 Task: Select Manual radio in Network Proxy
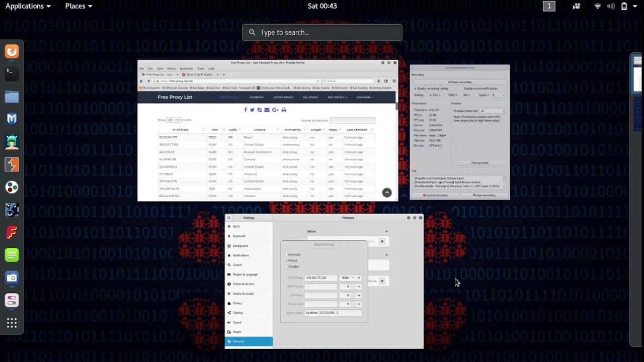pyautogui.click(x=286, y=260)
